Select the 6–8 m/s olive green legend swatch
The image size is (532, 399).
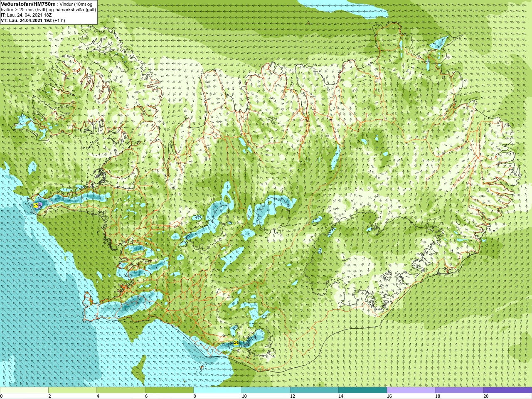(x=169, y=390)
